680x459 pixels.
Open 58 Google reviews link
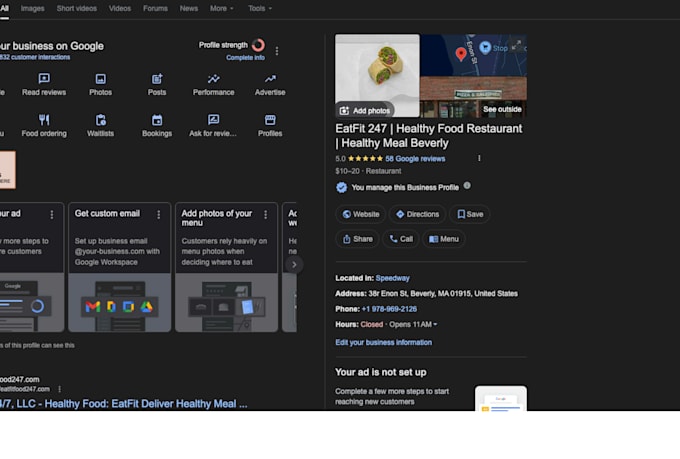tap(415, 159)
